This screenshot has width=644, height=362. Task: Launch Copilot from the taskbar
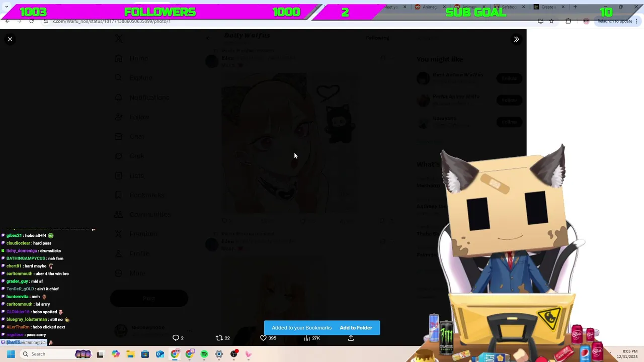tap(116, 354)
